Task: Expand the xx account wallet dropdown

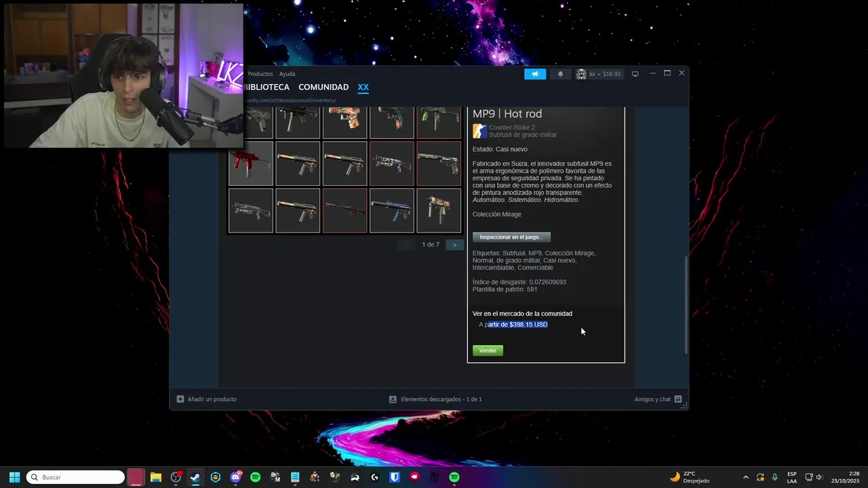Action: [x=598, y=74]
